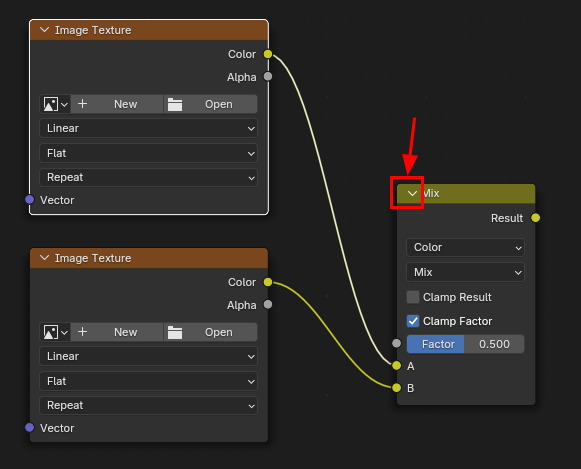Collapse the top Image Texture node

(44, 30)
